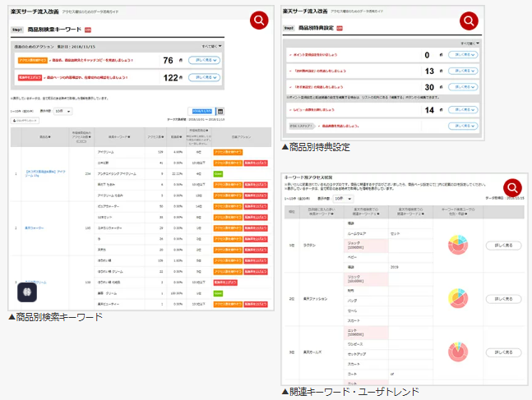Click the orange action badge in the first アイクリーム row
Image resolution: width=532 pixels, height=400 pixels.
pos(228,152)
